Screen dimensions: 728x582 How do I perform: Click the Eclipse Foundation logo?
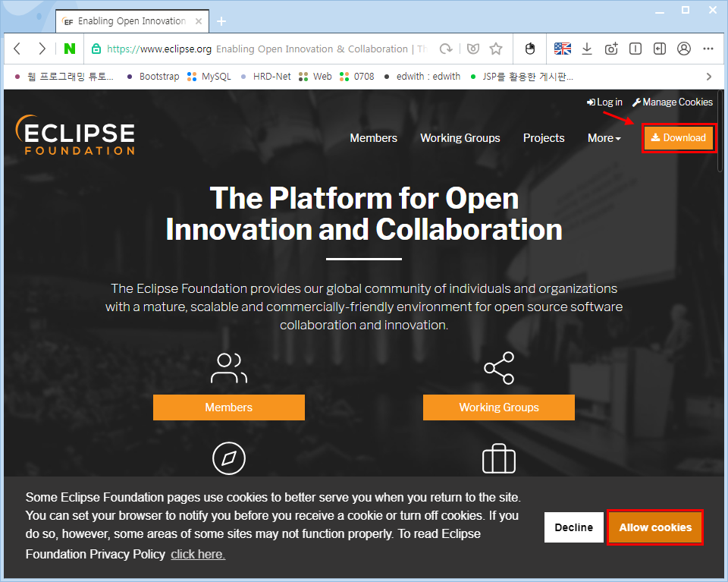[x=75, y=135]
